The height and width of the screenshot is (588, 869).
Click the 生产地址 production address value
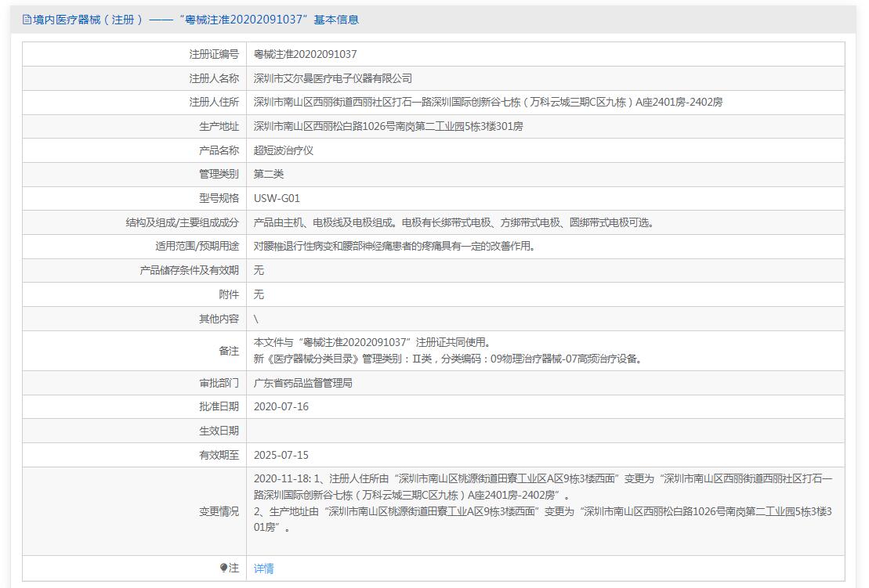click(388, 126)
